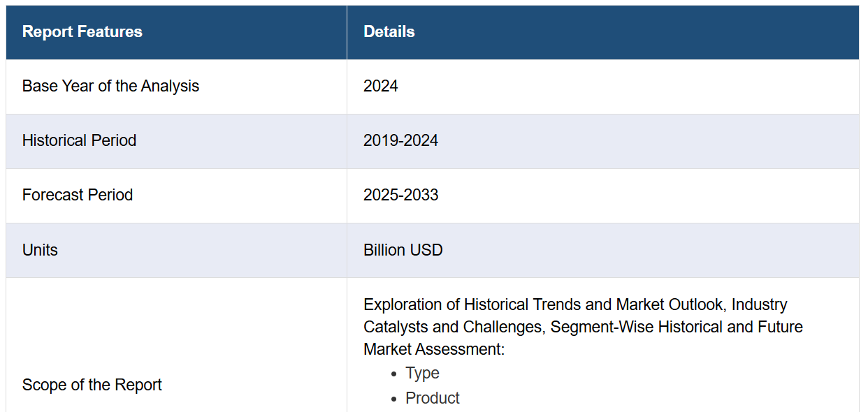This screenshot has height=412, width=868.
Task: Click the bullet point beside Type
Action: [x=395, y=374]
